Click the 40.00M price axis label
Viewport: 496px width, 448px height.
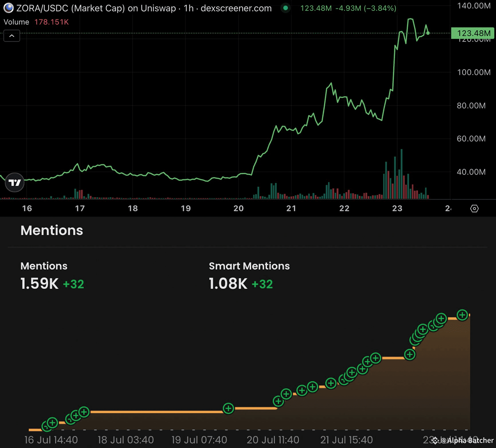click(471, 172)
